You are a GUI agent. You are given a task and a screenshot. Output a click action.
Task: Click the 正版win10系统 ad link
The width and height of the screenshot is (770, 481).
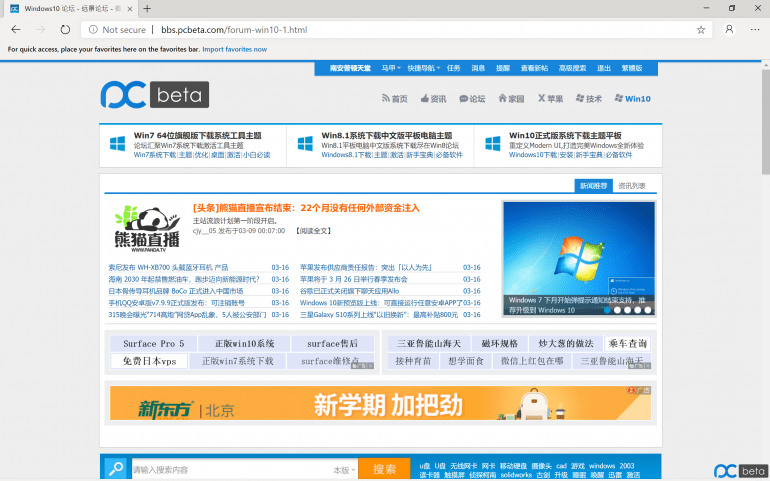click(245, 343)
